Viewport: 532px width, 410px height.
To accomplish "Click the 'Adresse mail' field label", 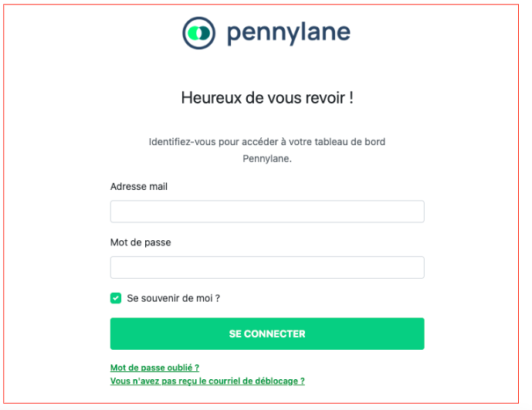I will 139,186.
